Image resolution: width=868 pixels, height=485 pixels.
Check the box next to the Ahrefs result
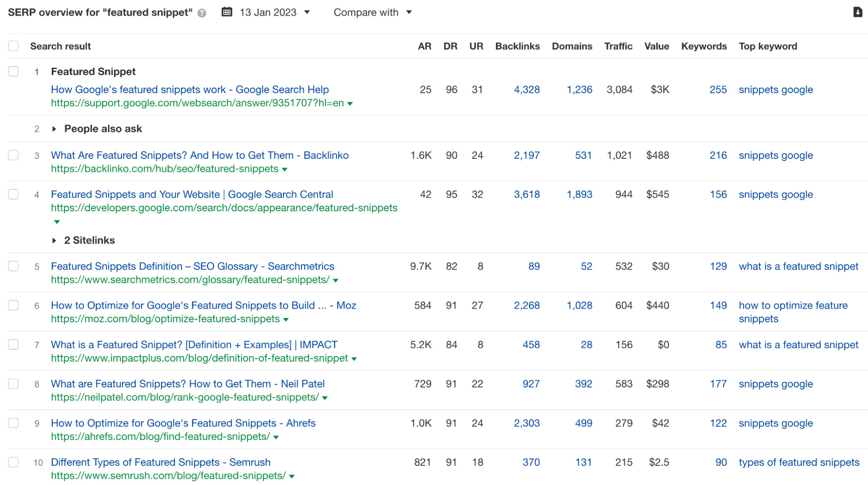[x=13, y=423]
